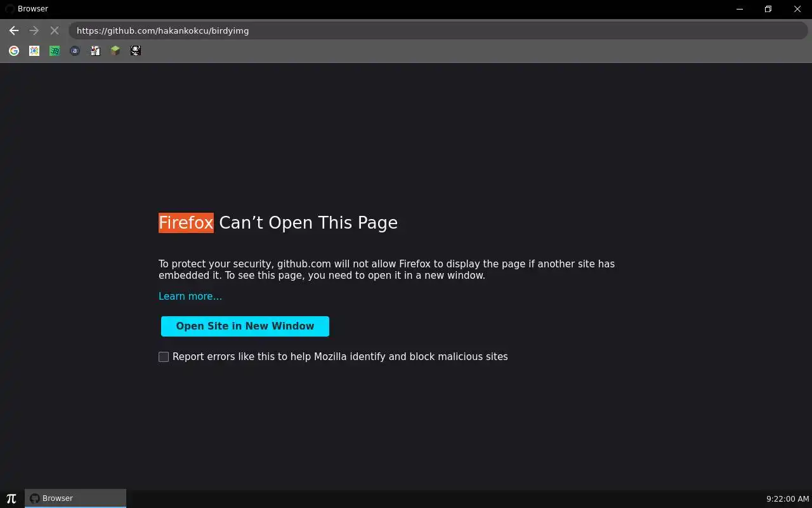Stop loading the page
812x508 pixels.
55,30
